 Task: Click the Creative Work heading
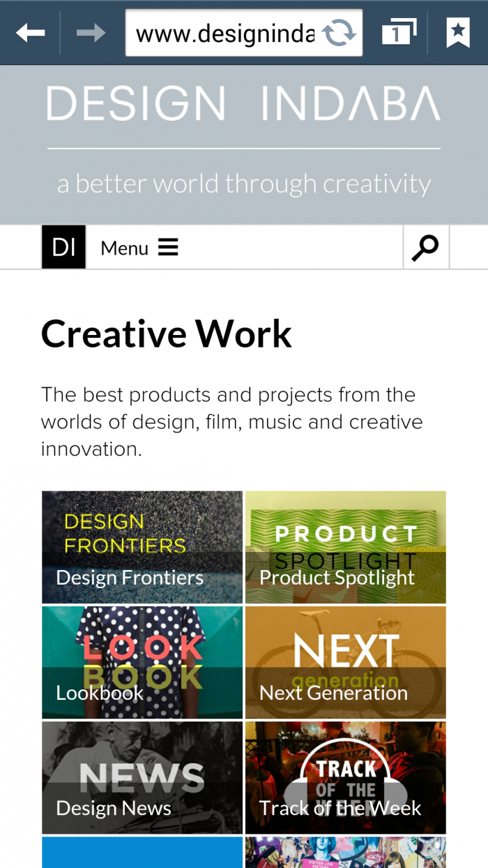[167, 334]
